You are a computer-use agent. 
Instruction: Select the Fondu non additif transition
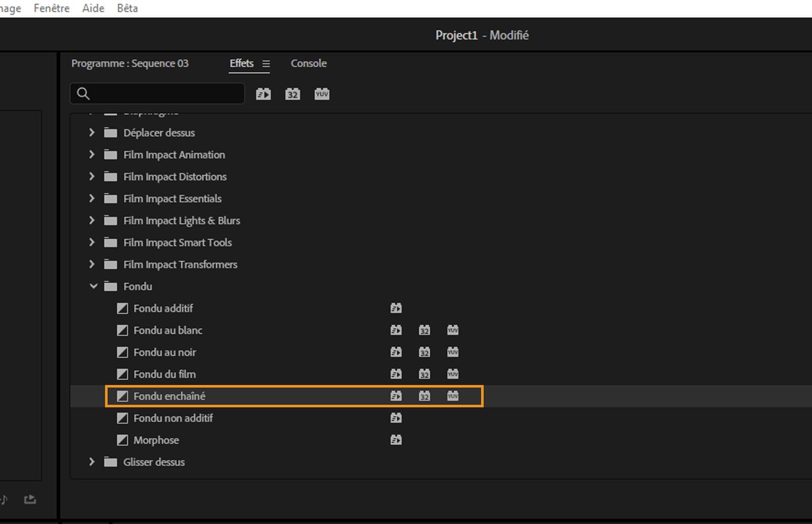click(173, 418)
